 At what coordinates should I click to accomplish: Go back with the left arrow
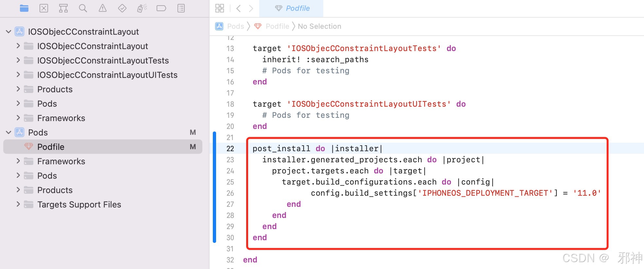239,8
